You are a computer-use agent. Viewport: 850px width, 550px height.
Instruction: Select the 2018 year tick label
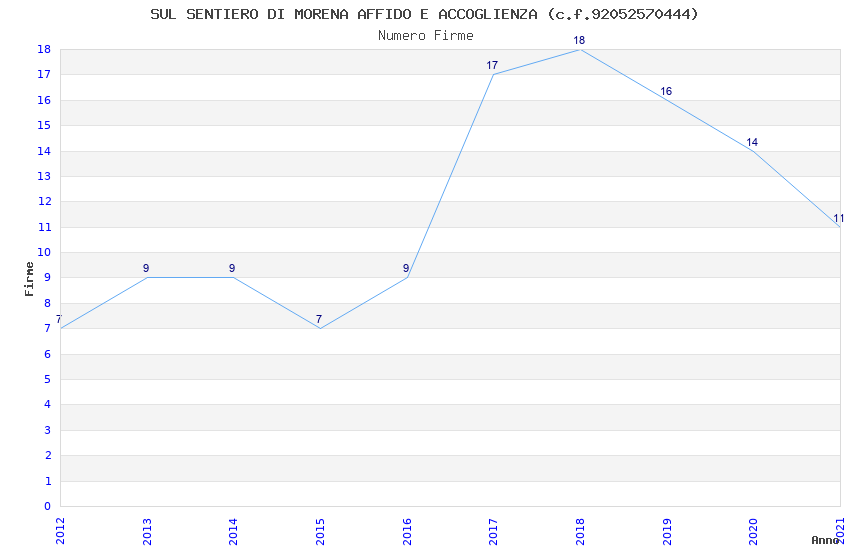580,531
